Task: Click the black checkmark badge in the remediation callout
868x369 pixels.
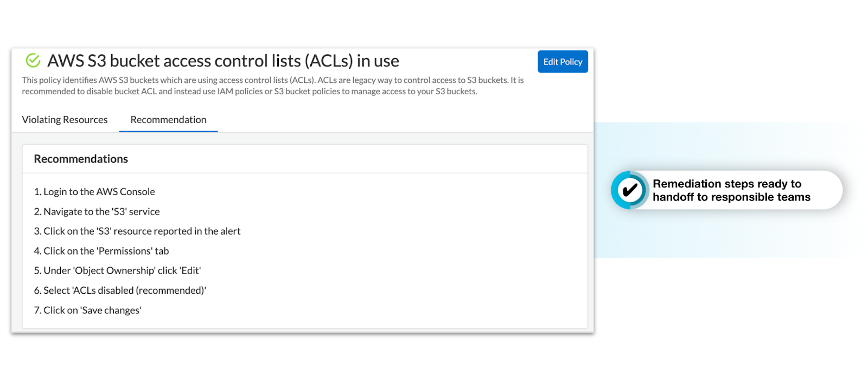Action: point(630,190)
